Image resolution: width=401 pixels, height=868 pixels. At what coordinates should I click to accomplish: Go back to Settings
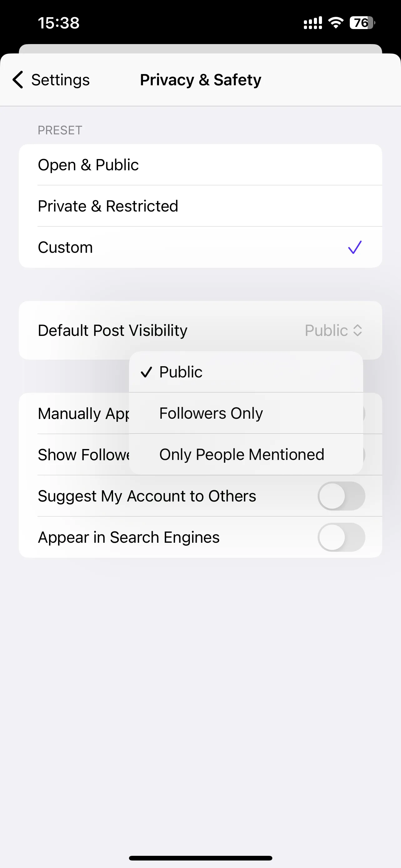pos(51,80)
